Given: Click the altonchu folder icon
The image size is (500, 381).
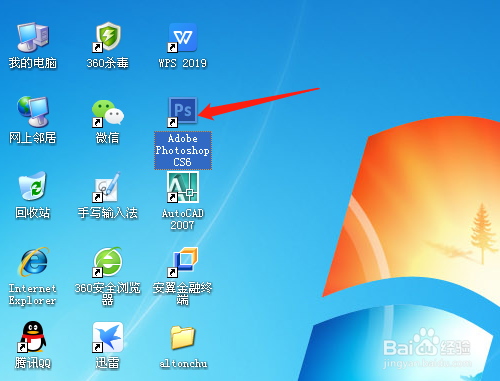Looking at the screenshot, I should [x=182, y=337].
